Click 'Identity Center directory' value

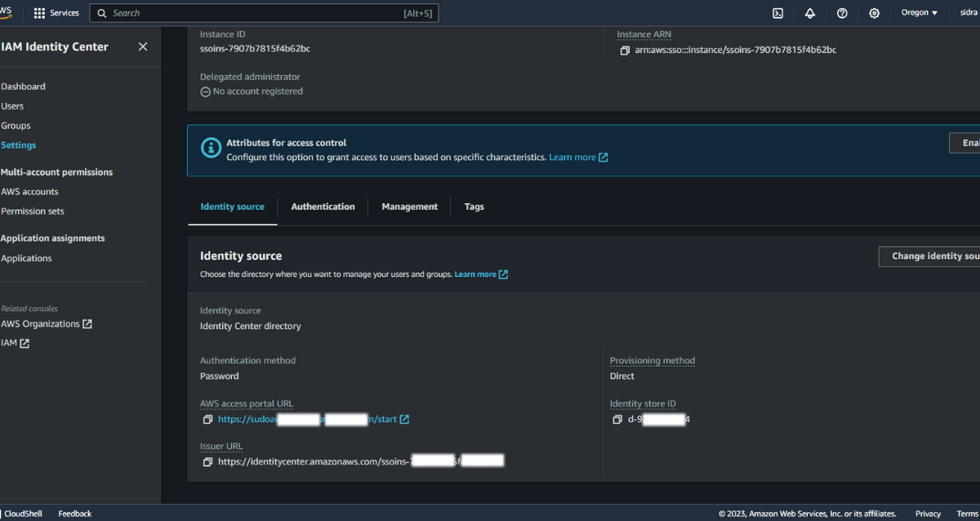[x=251, y=327]
